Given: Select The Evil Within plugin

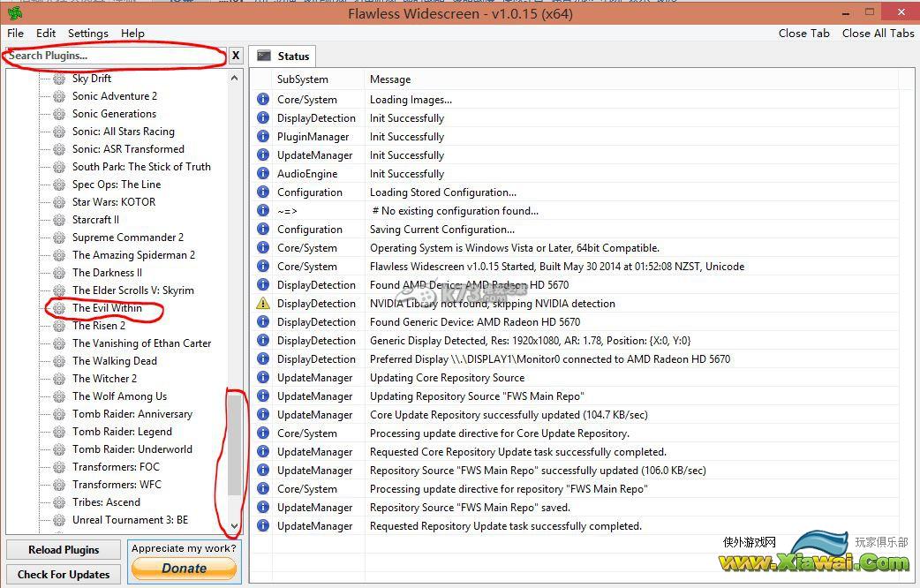Looking at the screenshot, I should pyautogui.click(x=107, y=308).
